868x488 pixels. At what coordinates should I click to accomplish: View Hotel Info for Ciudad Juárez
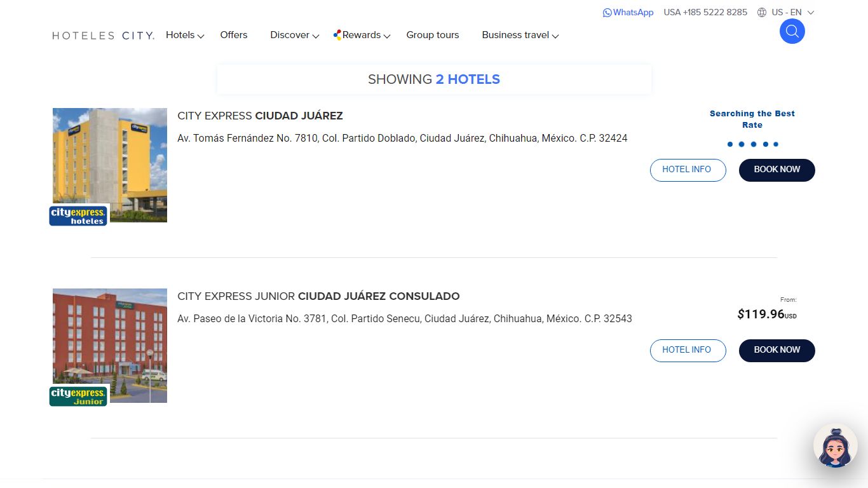point(688,170)
